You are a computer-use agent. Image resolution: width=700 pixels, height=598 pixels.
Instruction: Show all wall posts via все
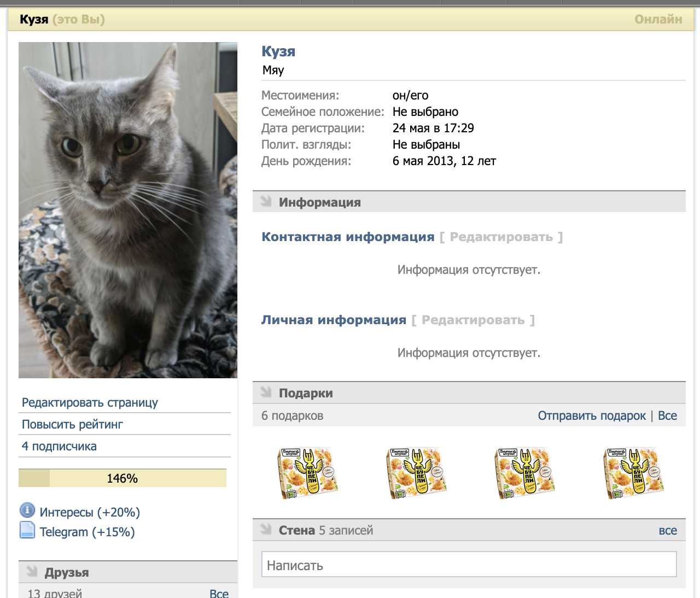click(x=668, y=530)
